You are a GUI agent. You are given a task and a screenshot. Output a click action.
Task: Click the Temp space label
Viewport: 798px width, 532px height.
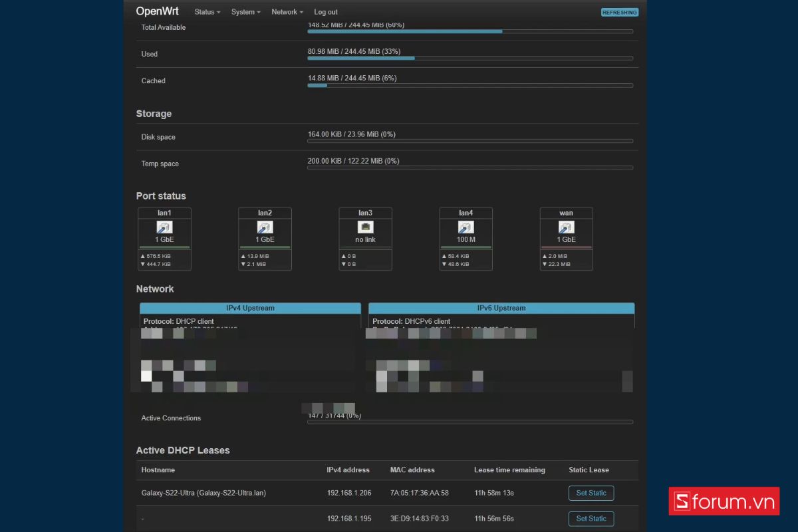tap(160, 164)
